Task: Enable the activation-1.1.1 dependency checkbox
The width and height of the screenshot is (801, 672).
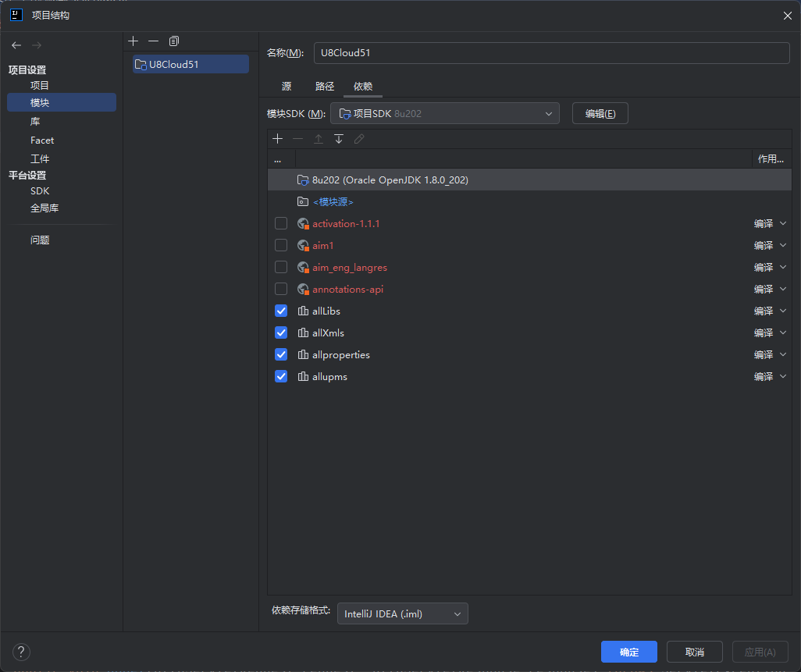Action: coord(280,223)
